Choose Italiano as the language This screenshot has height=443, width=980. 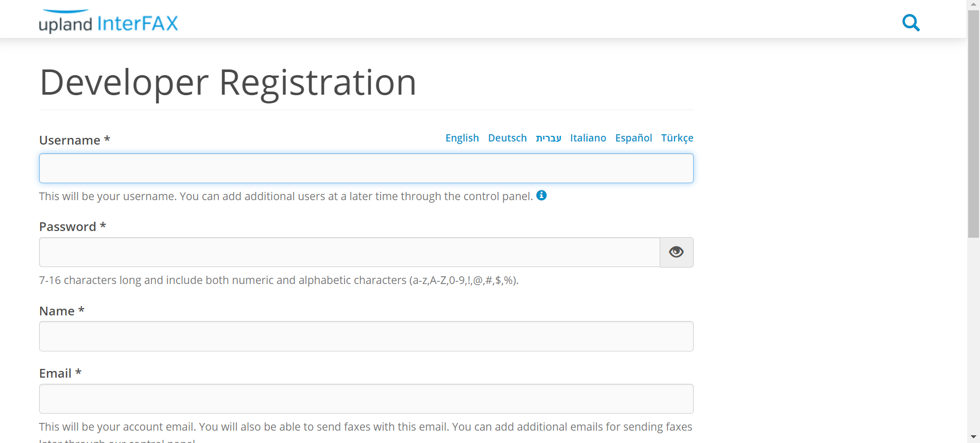588,138
